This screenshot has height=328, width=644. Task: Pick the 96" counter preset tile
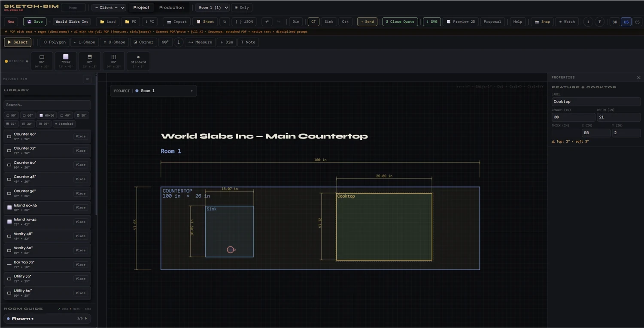[x=42, y=61]
